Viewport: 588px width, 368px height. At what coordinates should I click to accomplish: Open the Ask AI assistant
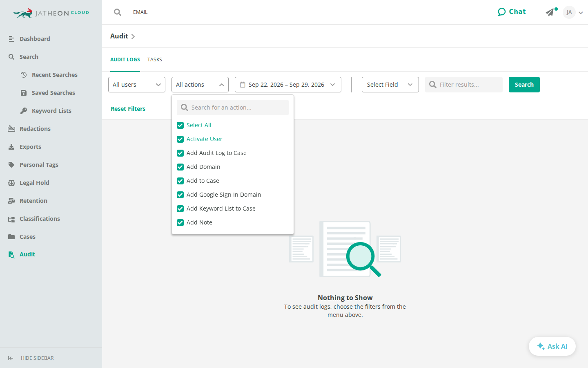(x=552, y=346)
